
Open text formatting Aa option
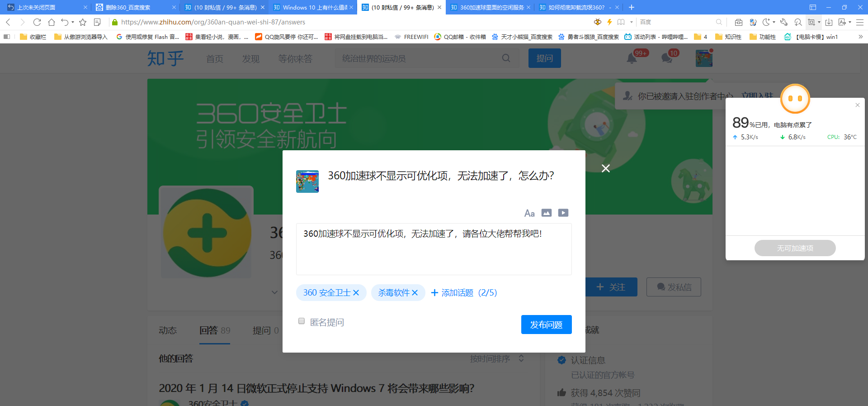tap(529, 213)
